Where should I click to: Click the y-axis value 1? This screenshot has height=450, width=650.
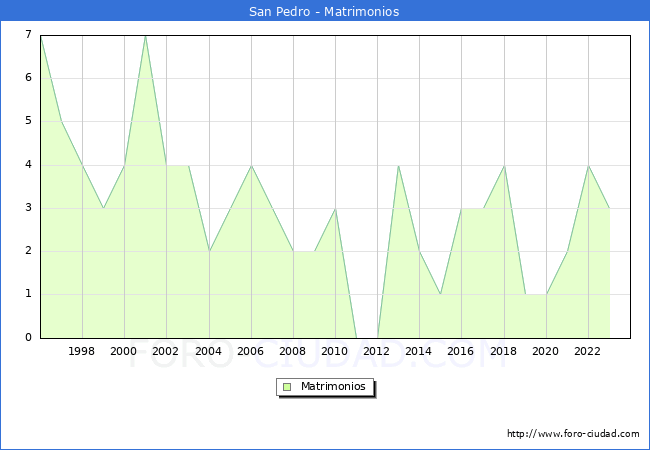point(28,294)
